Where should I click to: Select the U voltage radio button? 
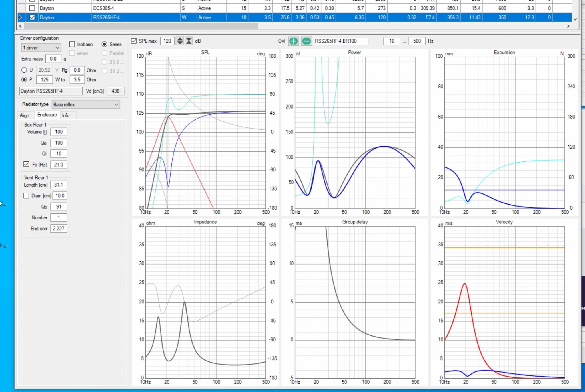tap(24, 70)
